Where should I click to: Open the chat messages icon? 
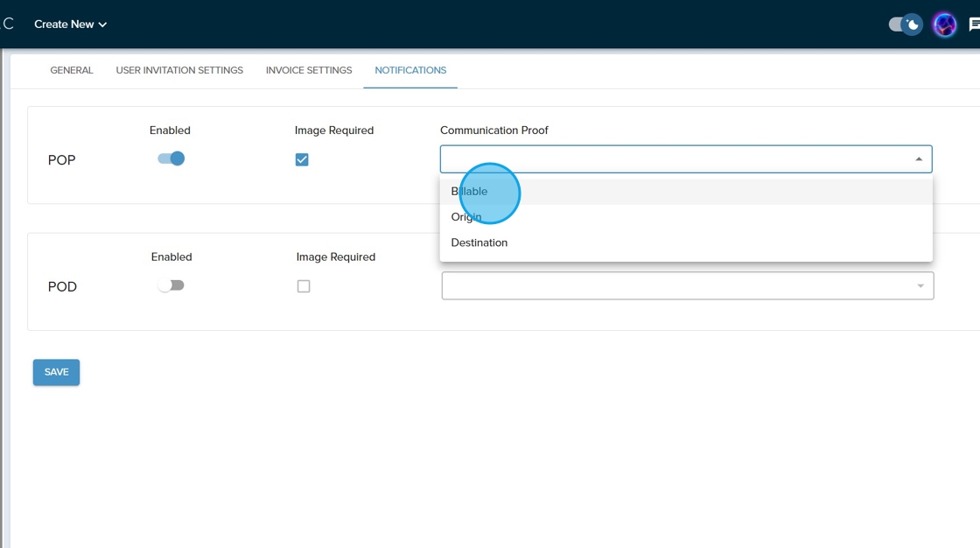point(974,25)
